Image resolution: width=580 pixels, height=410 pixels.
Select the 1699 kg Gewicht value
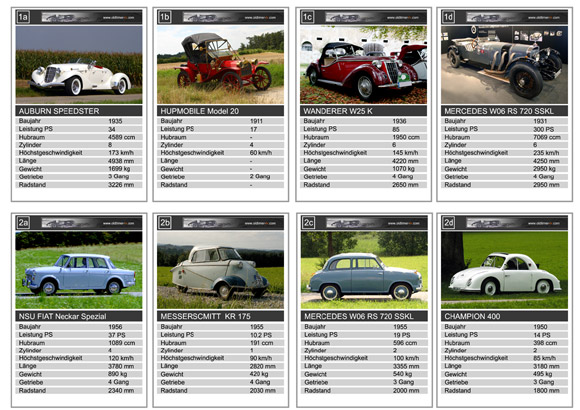tap(119, 169)
